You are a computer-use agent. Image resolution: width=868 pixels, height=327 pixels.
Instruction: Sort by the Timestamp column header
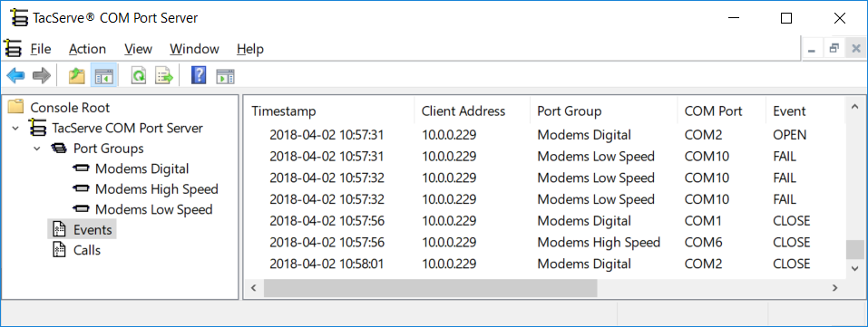(329, 111)
